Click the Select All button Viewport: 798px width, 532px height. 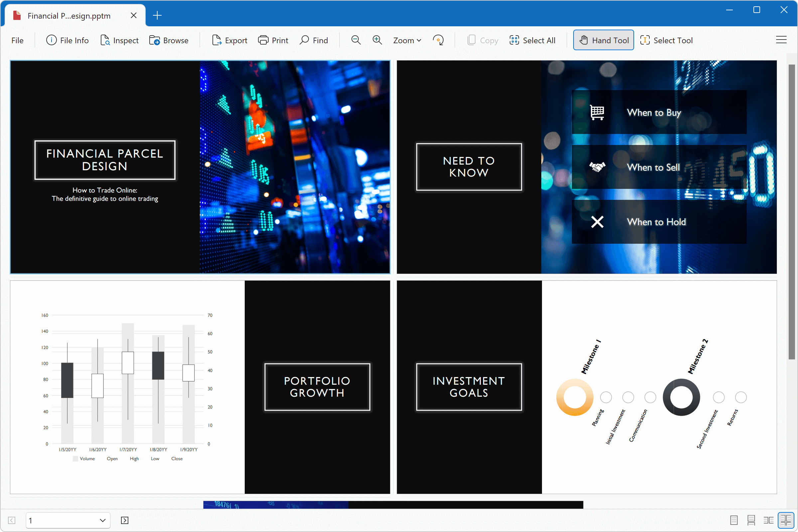pos(533,40)
